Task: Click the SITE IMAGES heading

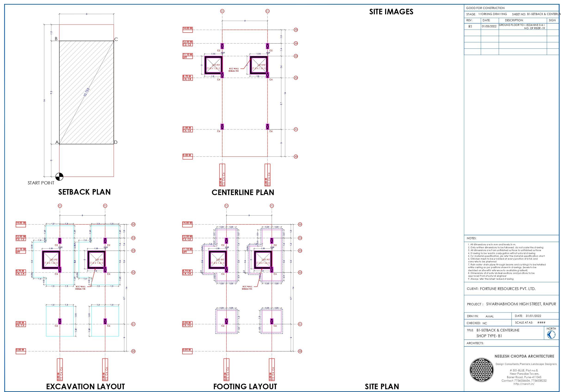Action: coord(391,12)
